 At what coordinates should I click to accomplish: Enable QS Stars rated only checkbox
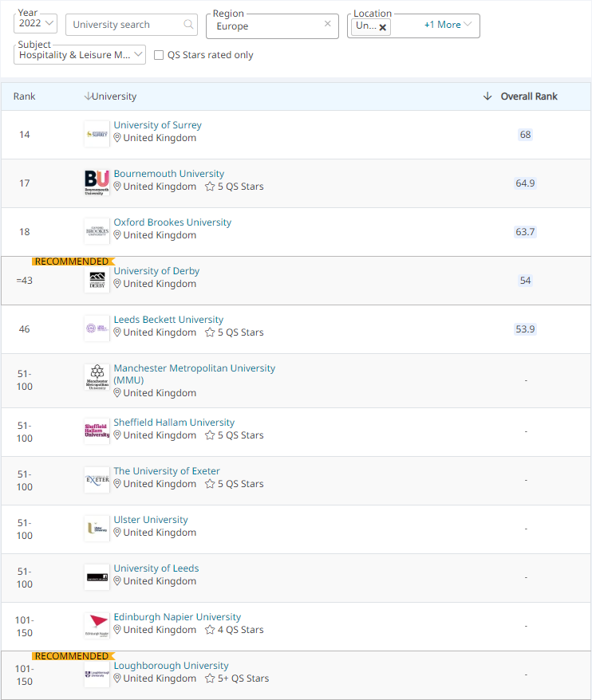[159, 55]
